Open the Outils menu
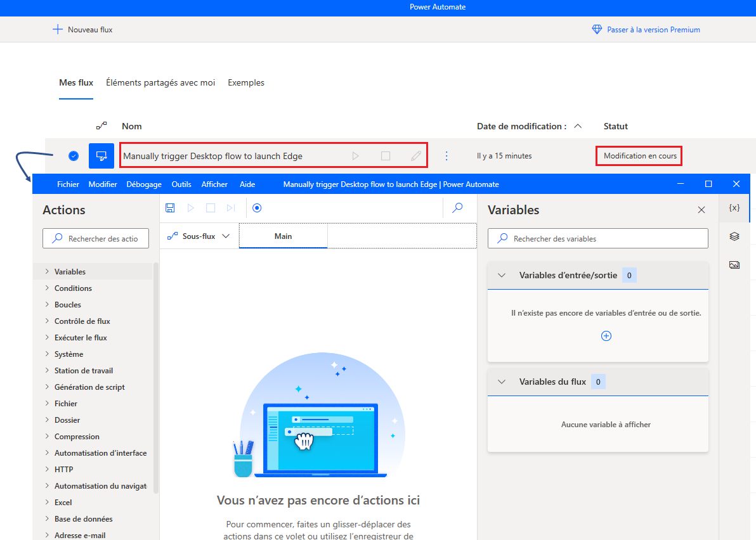Image resolution: width=756 pixels, height=540 pixels. coord(181,184)
